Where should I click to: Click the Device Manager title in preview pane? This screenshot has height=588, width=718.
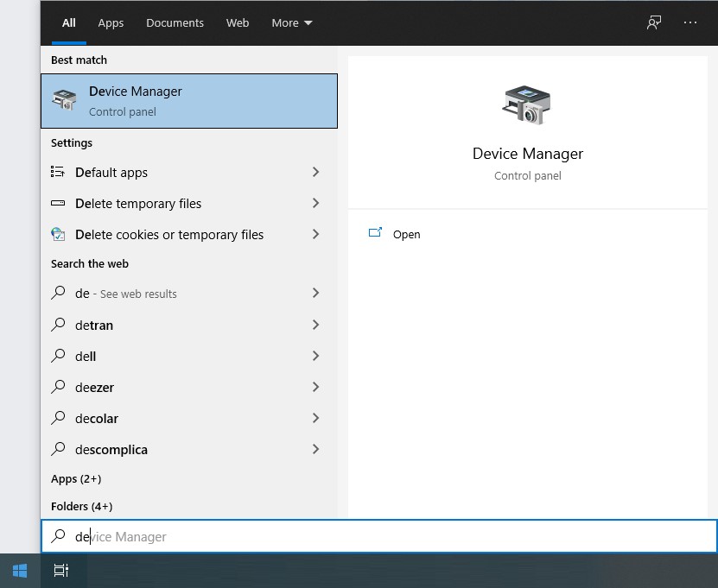(x=528, y=154)
